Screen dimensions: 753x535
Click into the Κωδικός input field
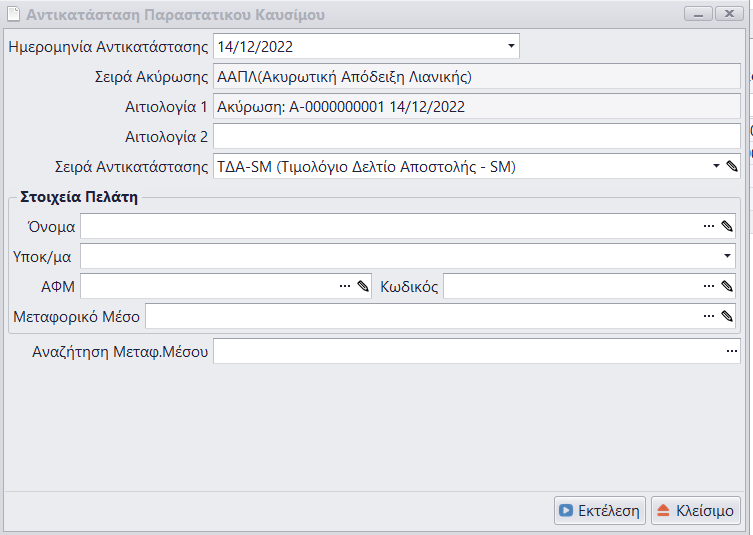click(570, 287)
